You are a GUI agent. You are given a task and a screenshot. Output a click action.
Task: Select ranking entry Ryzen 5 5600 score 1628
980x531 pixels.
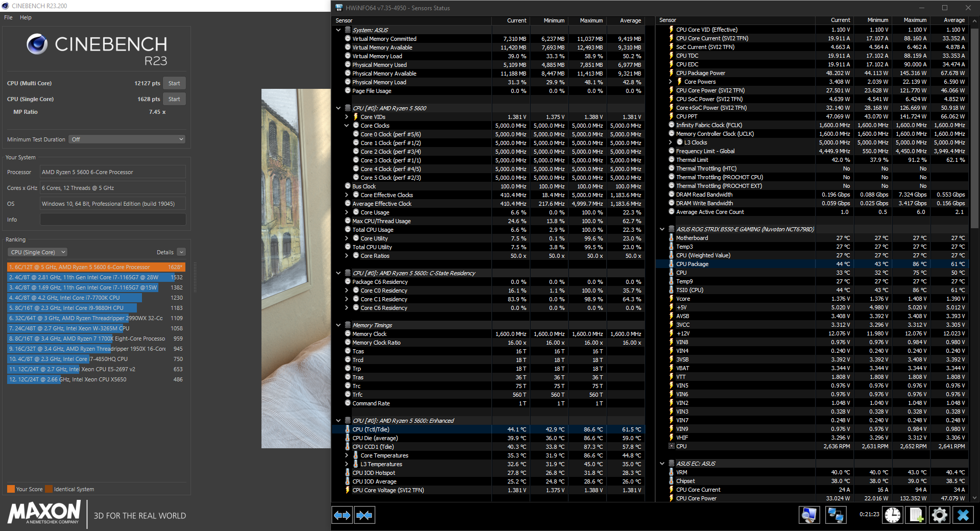tap(96, 267)
